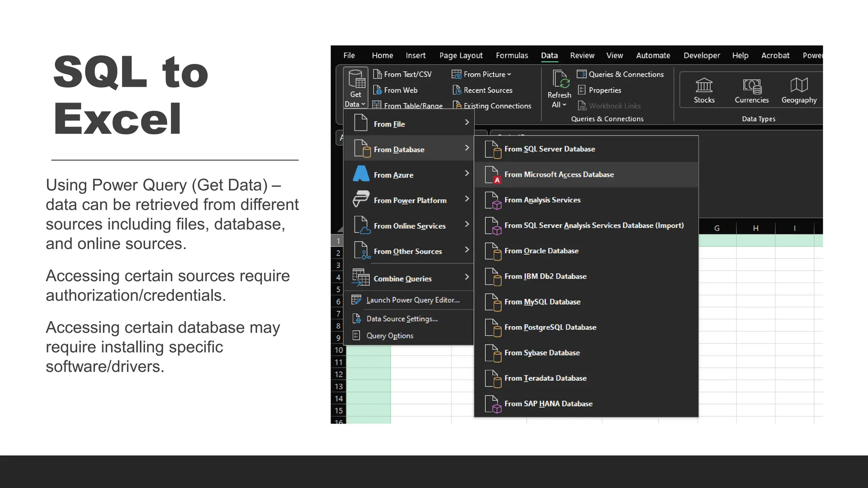868x488 pixels.
Task: Switch to the Home tab
Action: (382, 55)
